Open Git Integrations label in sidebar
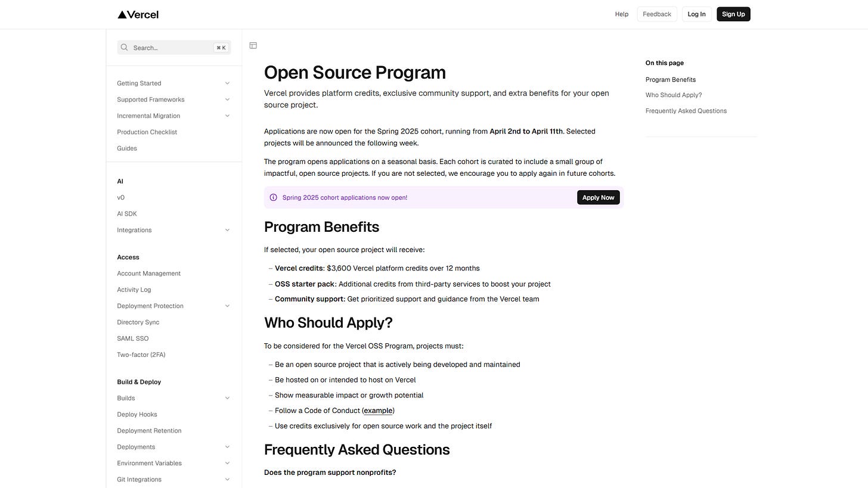The image size is (868, 488). [x=139, y=479]
